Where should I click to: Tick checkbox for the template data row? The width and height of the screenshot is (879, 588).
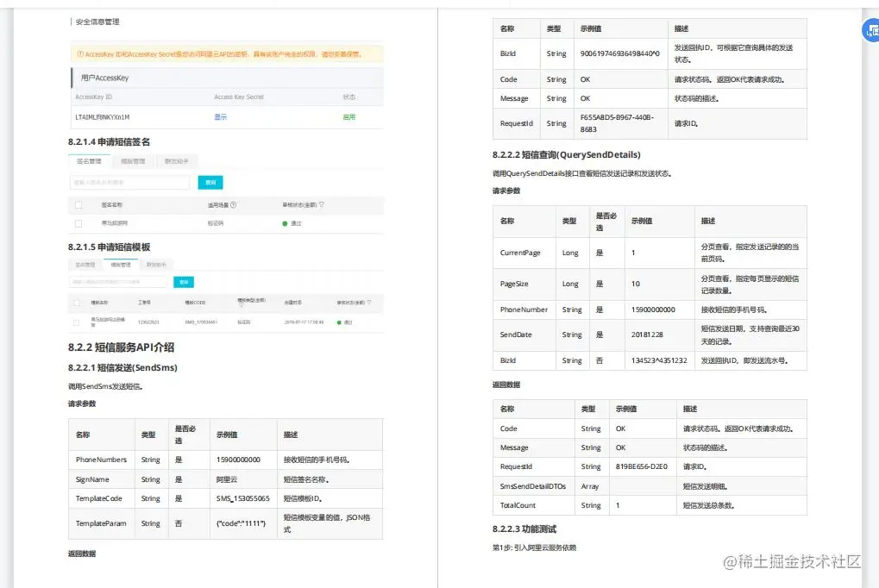click(76, 322)
